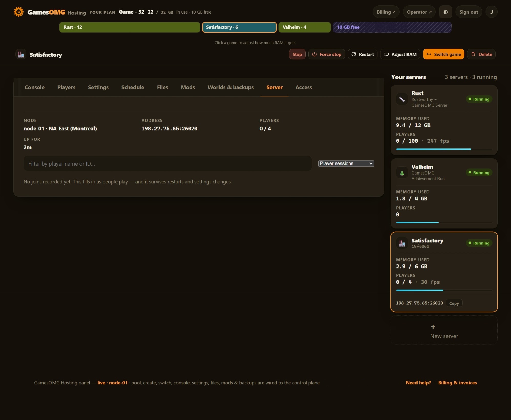Click the Rust server Running badge
The width and height of the screenshot is (511, 420).
click(479, 99)
